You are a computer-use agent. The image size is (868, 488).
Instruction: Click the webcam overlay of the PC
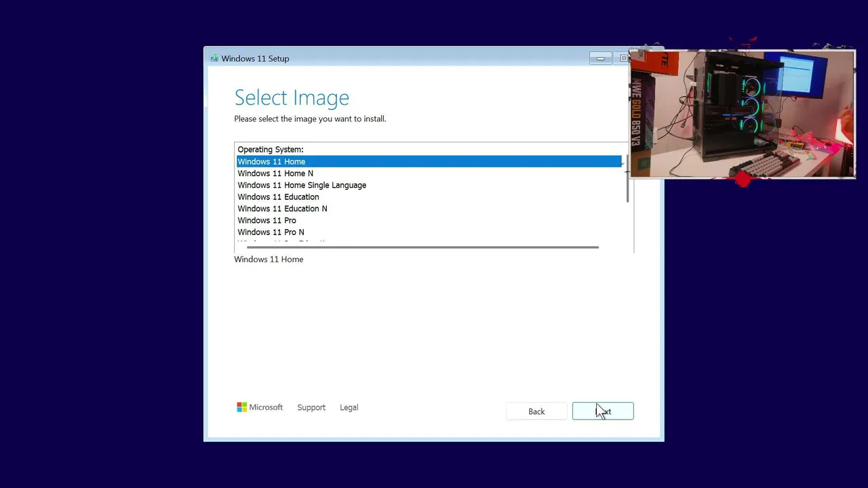[x=743, y=114]
